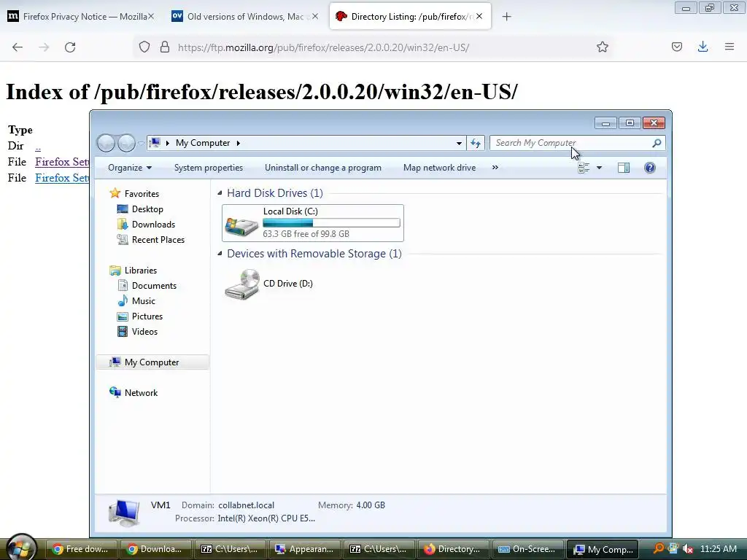Open Network in navigation pane

[x=141, y=393]
